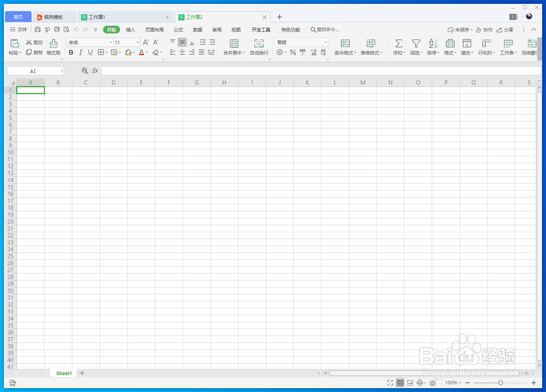Screen dimensions: 546x392
Task: Click the Print icon in quick toolbar
Action: click(57, 30)
